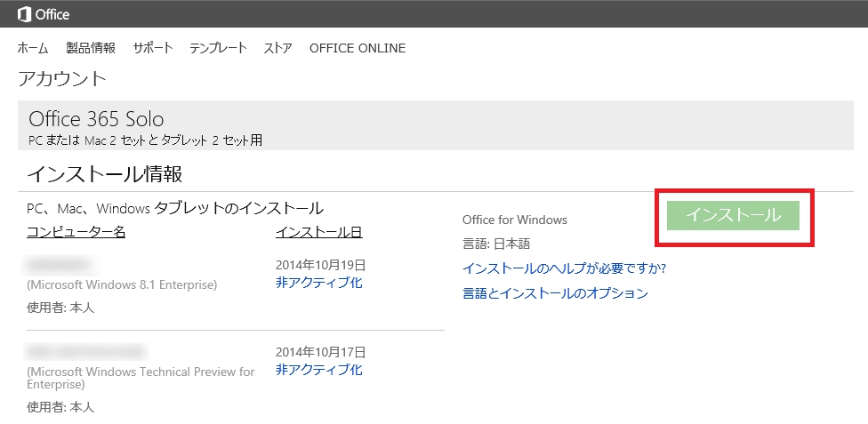This screenshot has width=868, height=424.
Task: Open the OFFICE ONLINE menu item
Action: click(358, 48)
